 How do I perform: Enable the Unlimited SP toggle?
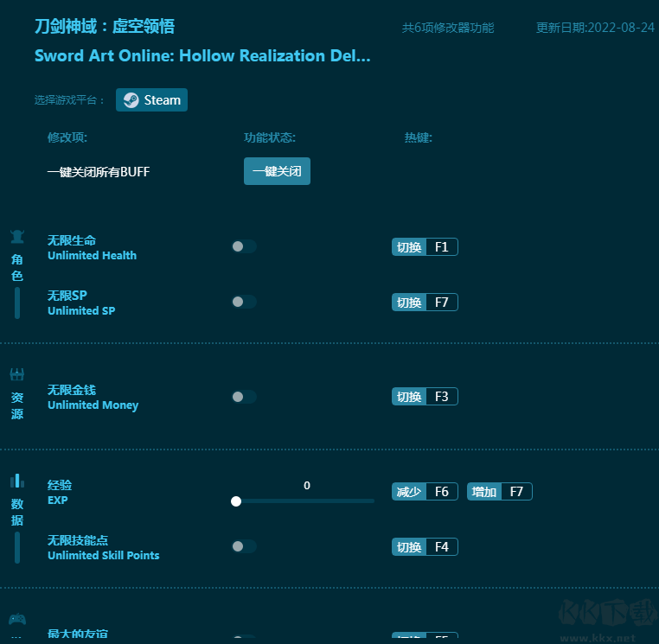[x=244, y=302]
